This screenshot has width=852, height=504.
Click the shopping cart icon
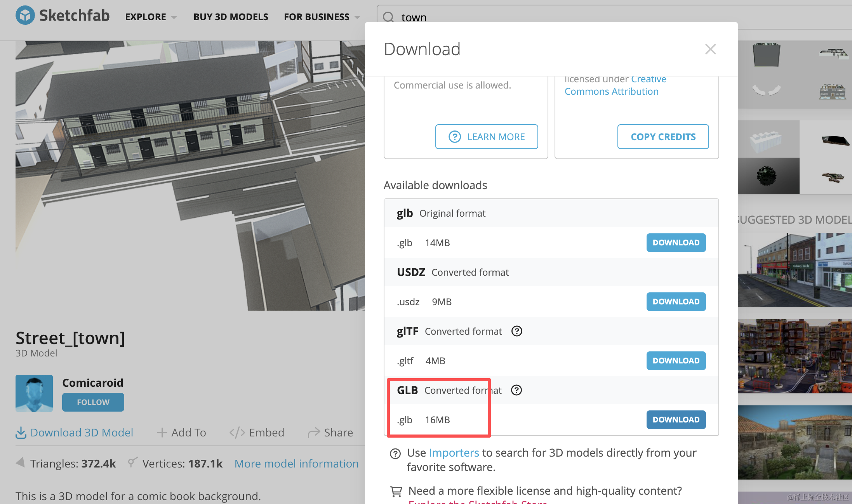(x=396, y=492)
